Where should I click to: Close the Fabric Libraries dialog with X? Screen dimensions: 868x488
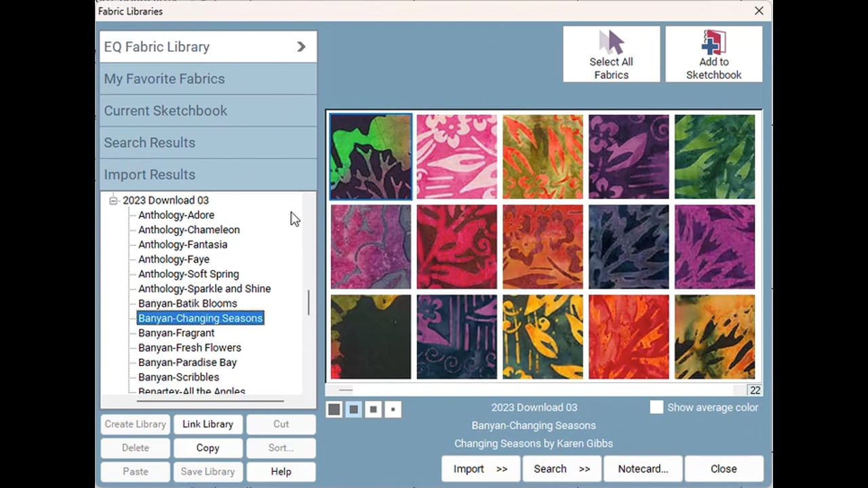pyautogui.click(x=759, y=11)
